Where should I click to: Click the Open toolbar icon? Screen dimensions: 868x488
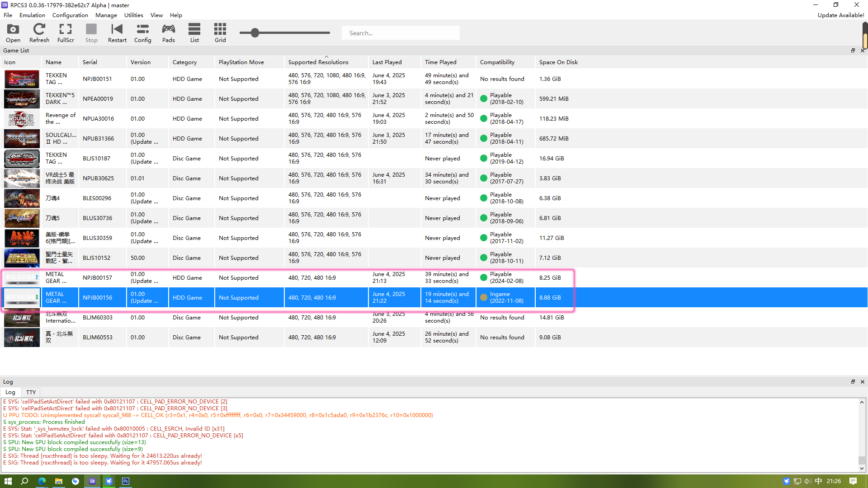click(x=13, y=33)
